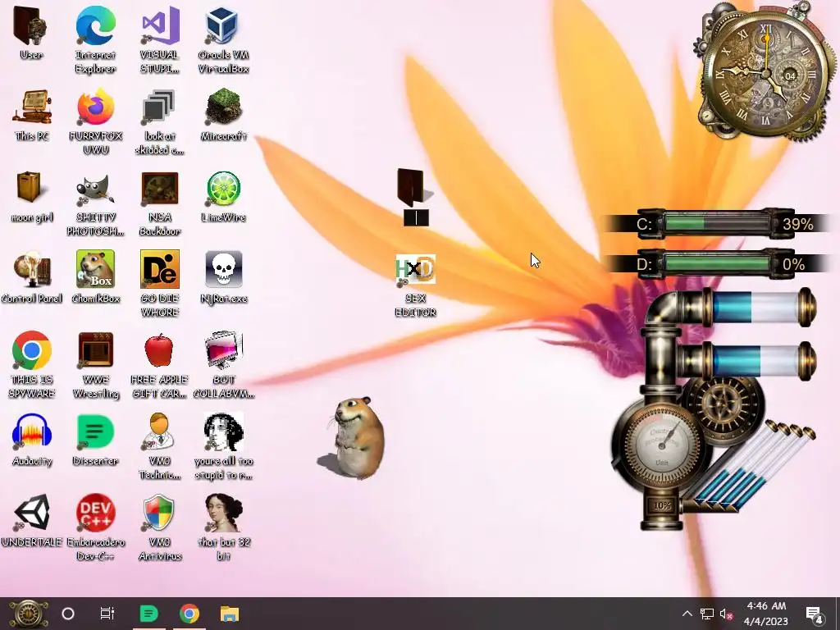Open the network status tray icon
Screen dimensions: 840x630
click(x=707, y=614)
